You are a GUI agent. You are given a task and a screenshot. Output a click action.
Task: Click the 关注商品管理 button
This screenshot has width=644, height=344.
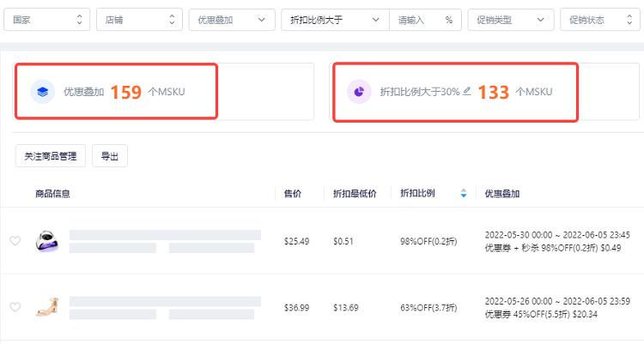click(51, 155)
